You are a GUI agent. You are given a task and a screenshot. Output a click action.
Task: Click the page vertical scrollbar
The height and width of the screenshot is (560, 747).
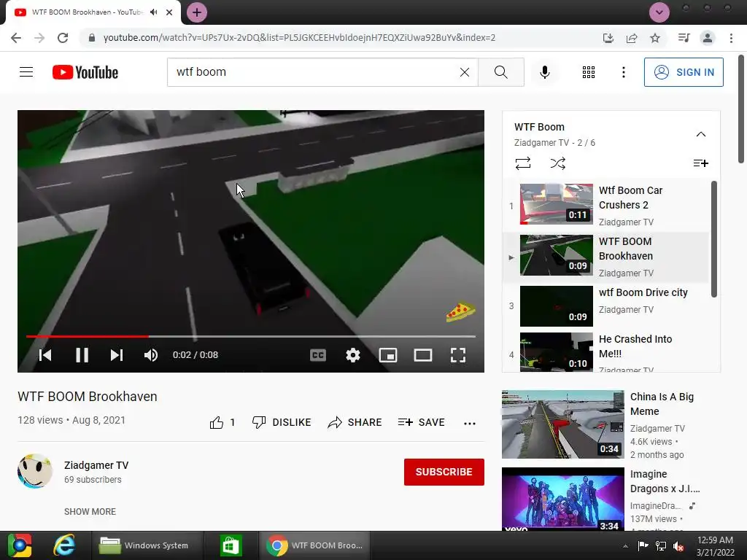(x=741, y=109)
